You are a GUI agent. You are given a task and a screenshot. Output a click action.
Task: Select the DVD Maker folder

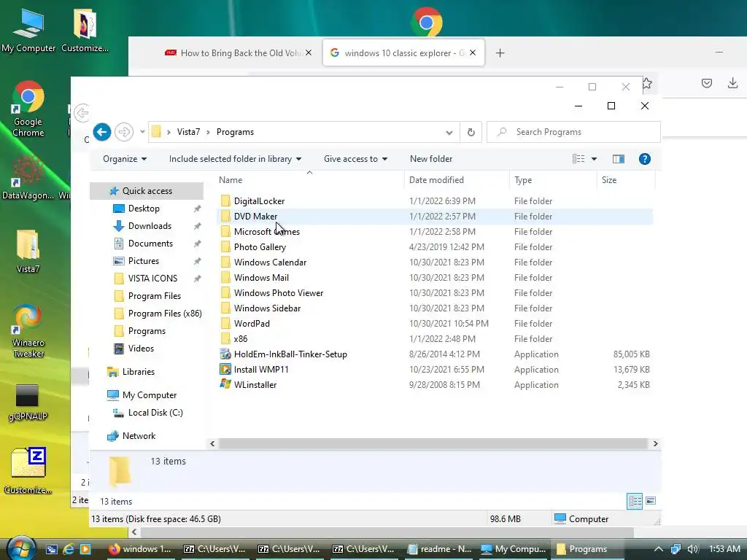click(255, 216)
